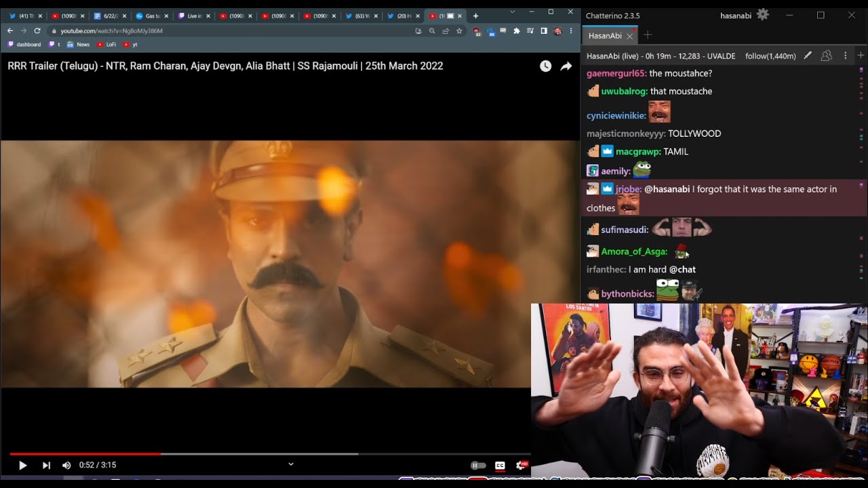The width and height of the screenshot is (868, 488).
Task: Open the Twitch 't' bookmark
Action: coord(54,45)
